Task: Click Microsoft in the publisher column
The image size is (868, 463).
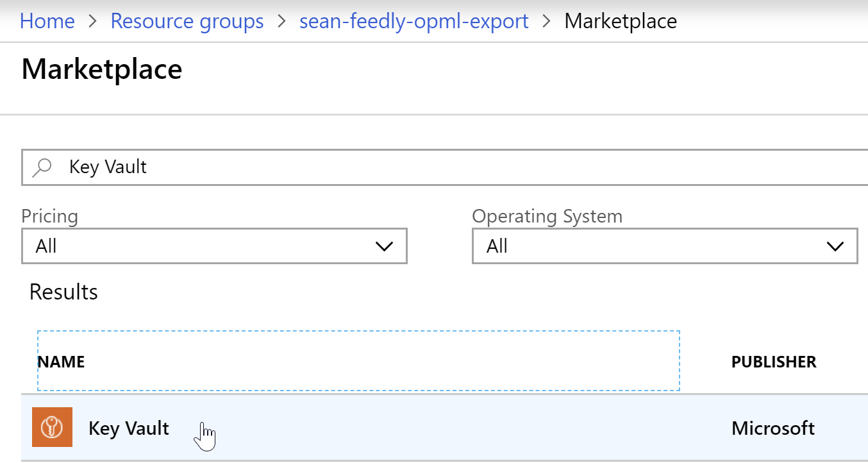Action: pos(772,428)
